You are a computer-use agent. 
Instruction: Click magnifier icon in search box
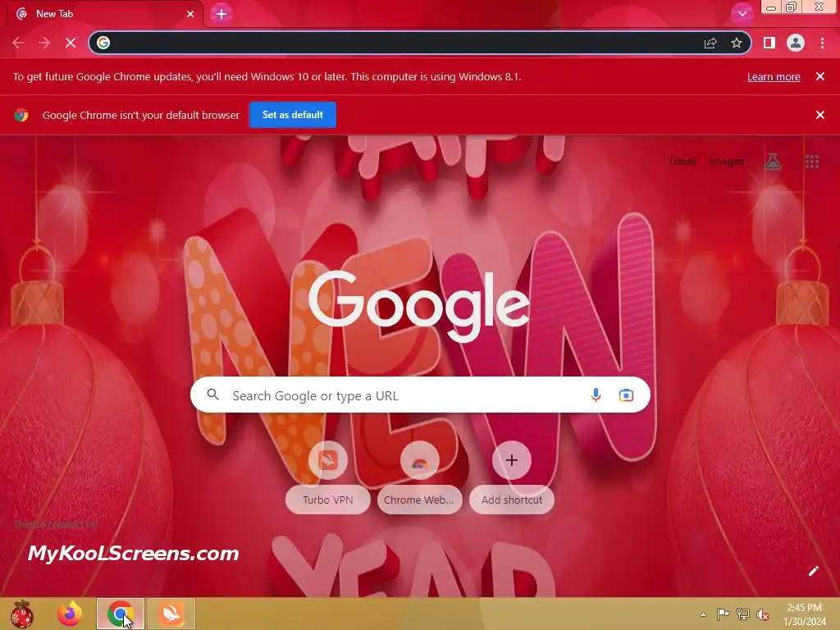point(213,395)
